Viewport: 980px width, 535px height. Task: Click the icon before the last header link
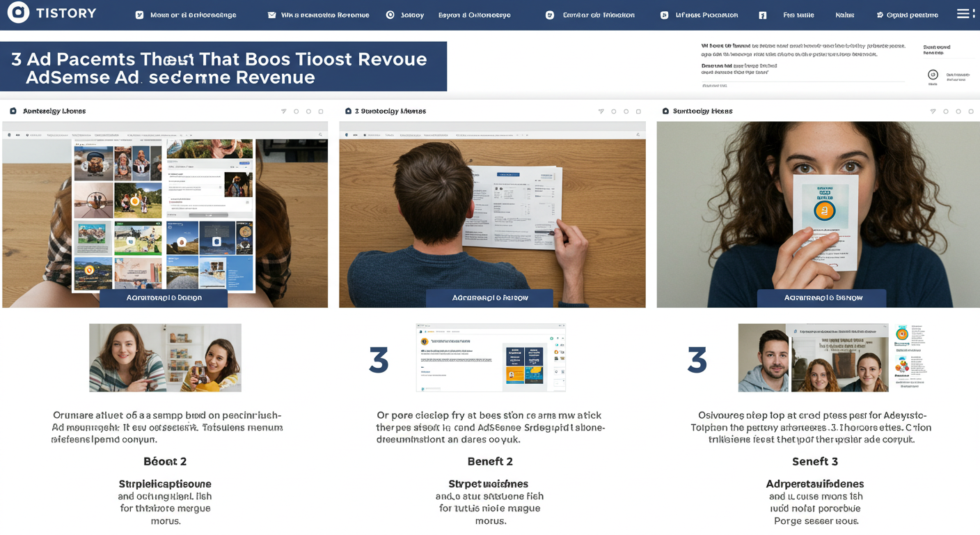[880, 15]
